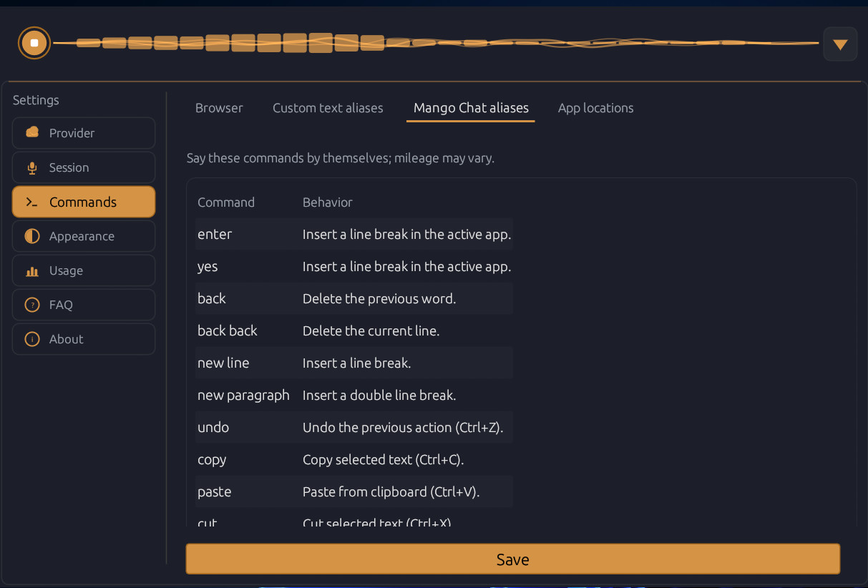Viewport: 868px width, 588px height.
Task: Open the Provider cloud icon
Action: 31,132
